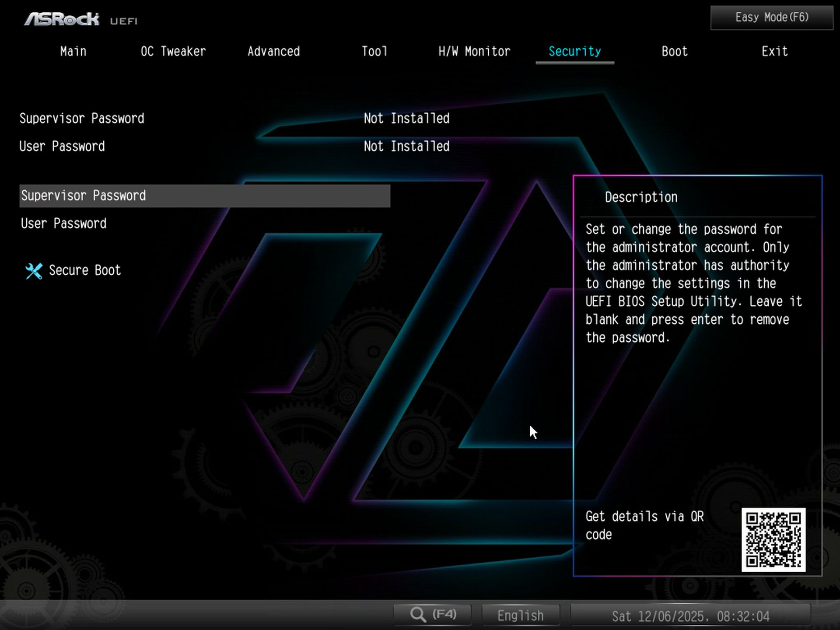This screenshot has height=630, width=840.
Task: Select the Main tab
Action: 73,51
